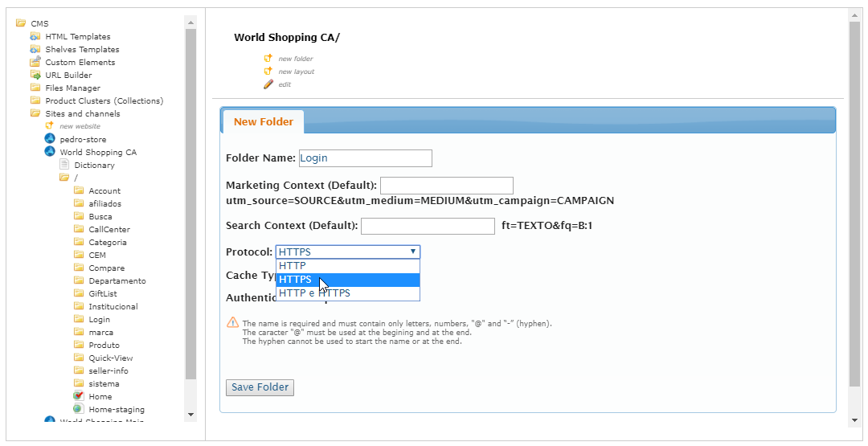Click the new website link
This screenshot has width=868, height=446.
pos(80,126)
